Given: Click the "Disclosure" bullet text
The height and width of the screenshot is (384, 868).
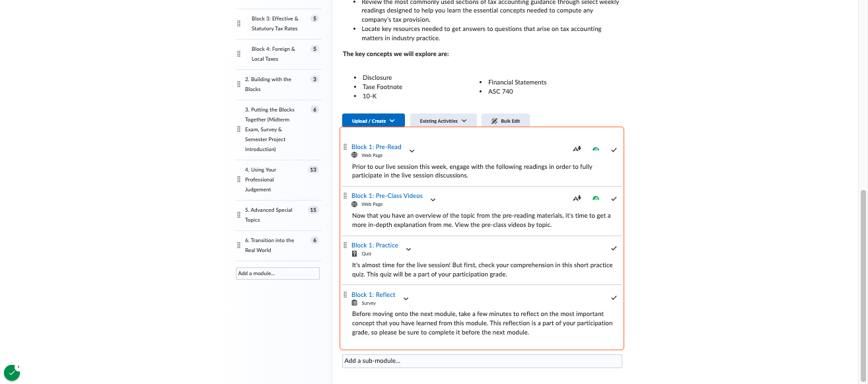Looking at the screenshot, I should click(x=377, y=78).
